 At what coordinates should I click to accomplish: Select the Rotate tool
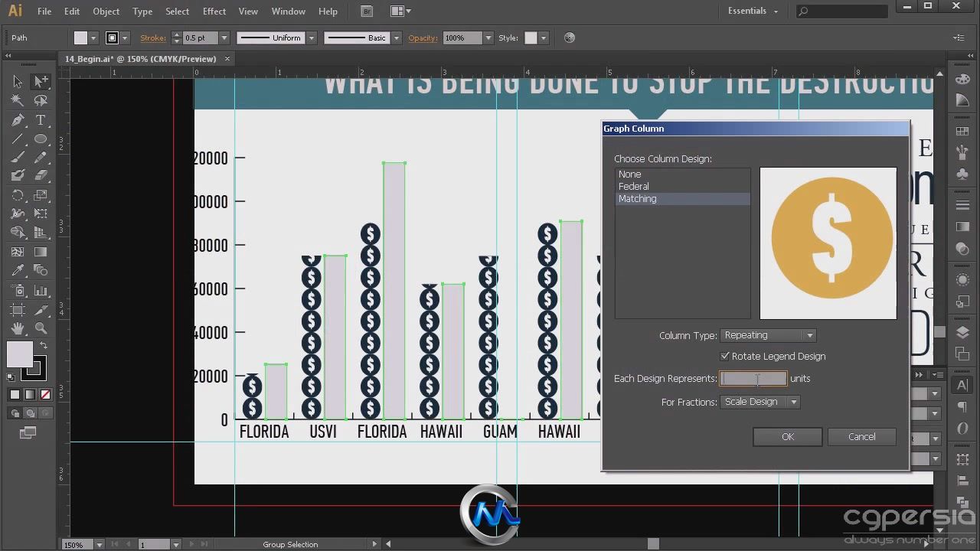18,196
